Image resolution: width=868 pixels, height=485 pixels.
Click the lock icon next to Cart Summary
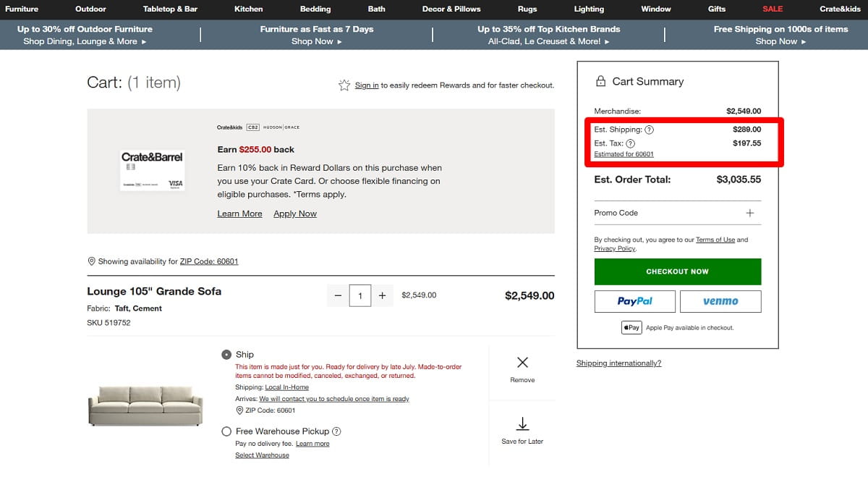[x=600, y=82]
